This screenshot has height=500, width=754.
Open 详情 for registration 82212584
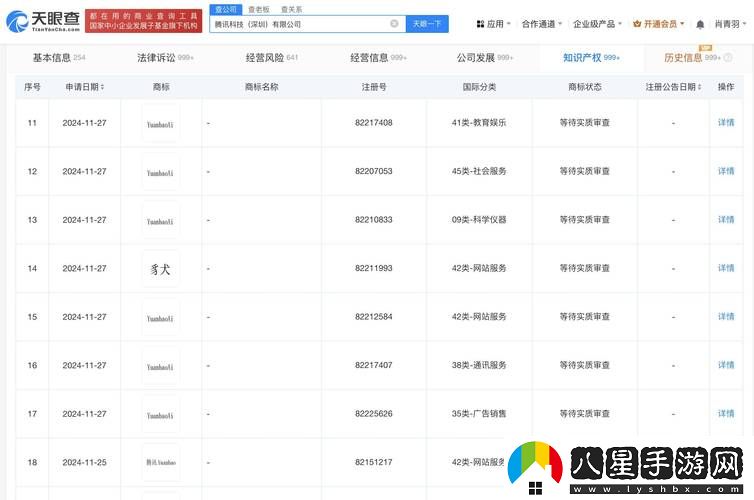tap(726, 316)
